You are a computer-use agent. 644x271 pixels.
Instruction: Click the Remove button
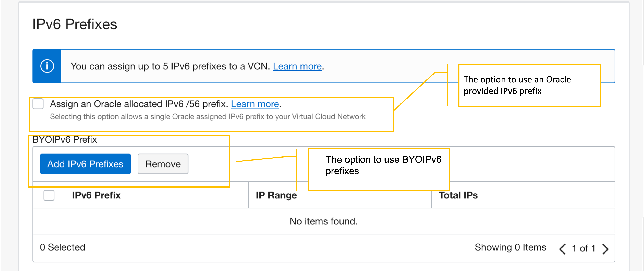click(163, 164)
